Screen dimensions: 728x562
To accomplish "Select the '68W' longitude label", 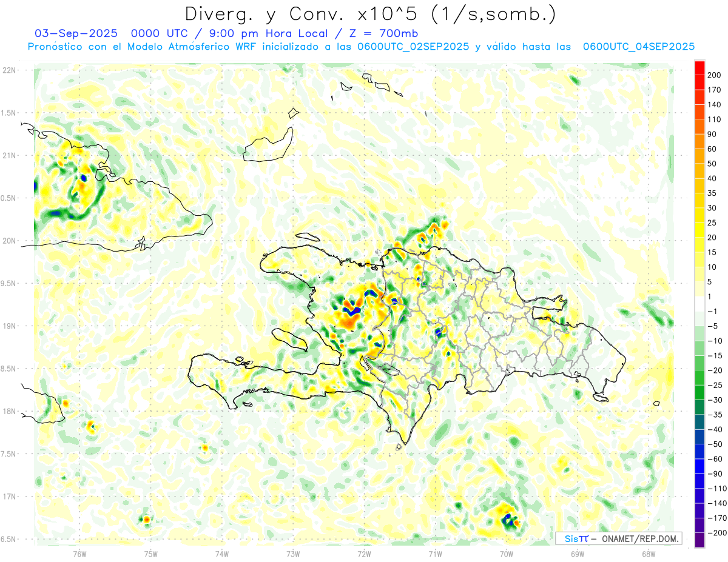I will click(x=648, y=554).
